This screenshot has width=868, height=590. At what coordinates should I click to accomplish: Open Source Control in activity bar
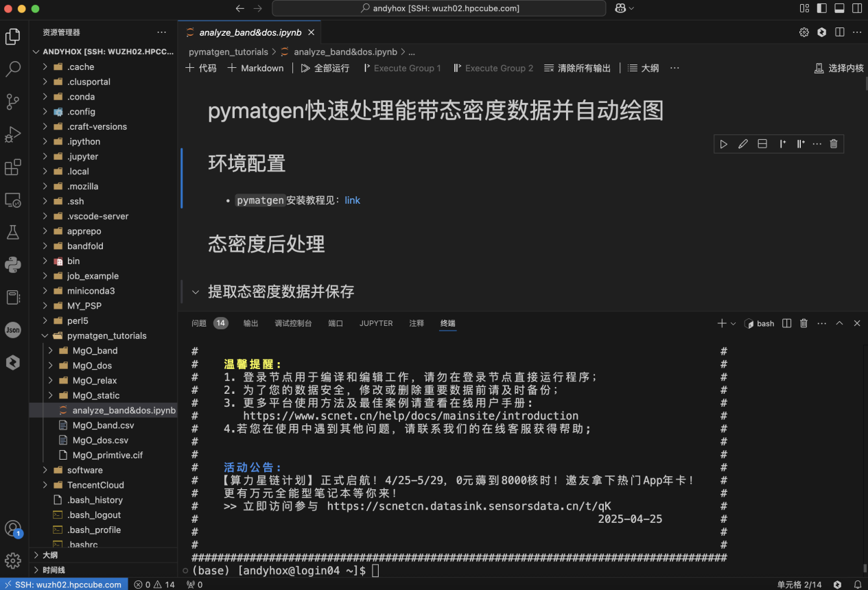click(x=13, y=102)
